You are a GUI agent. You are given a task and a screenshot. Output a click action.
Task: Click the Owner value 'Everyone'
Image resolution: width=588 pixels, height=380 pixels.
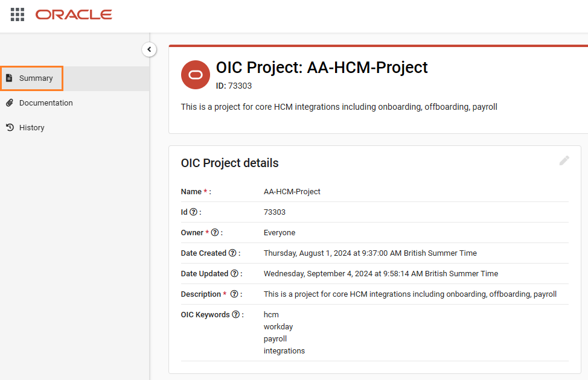coord(280,233)
